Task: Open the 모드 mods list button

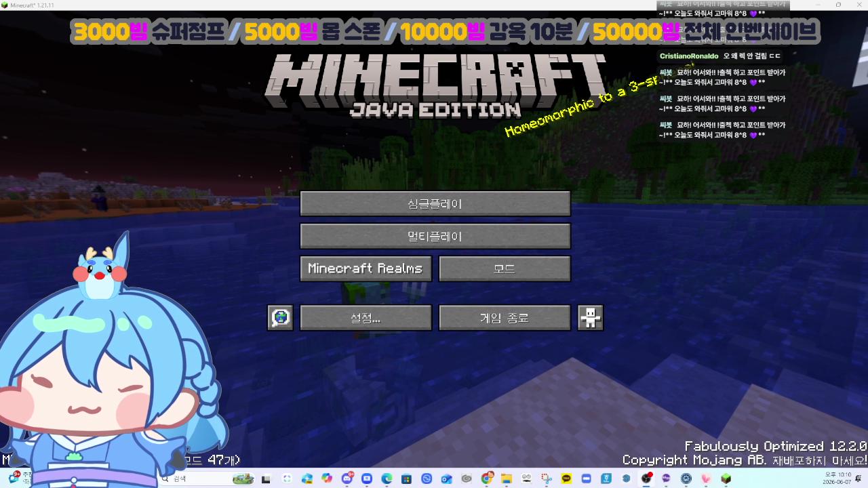Action: click(505, 268)
